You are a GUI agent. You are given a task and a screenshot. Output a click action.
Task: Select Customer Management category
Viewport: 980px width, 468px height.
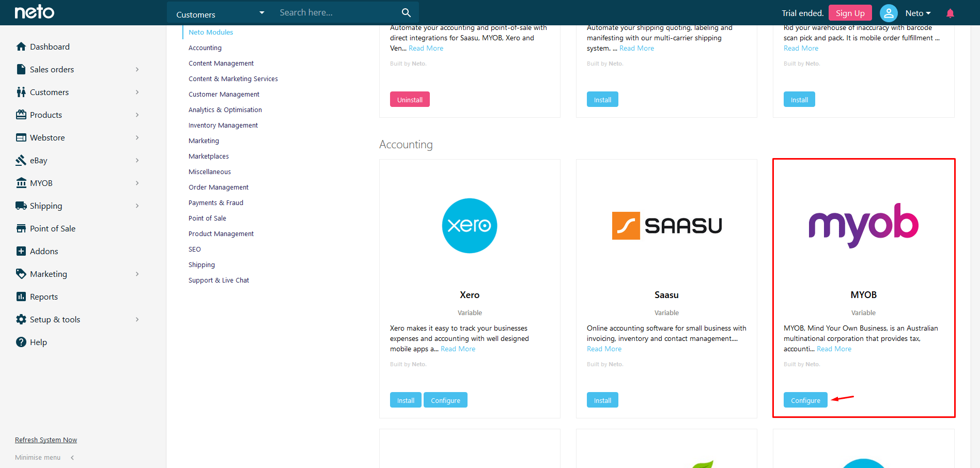(224, 94)
